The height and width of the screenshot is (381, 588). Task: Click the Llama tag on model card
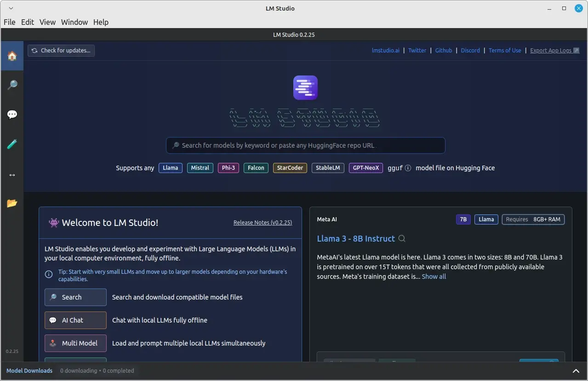click(x=486, y=219)
